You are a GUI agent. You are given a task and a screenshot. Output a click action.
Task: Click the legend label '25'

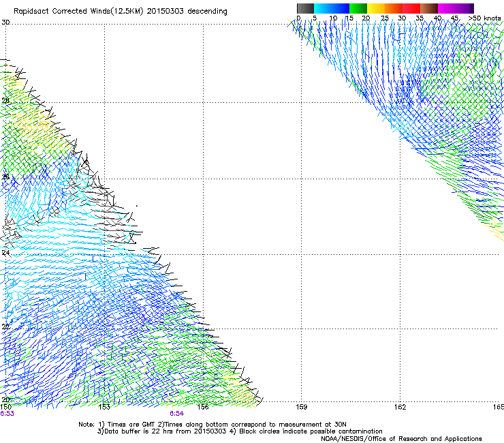pyautogui.click(x=385, y=18)
